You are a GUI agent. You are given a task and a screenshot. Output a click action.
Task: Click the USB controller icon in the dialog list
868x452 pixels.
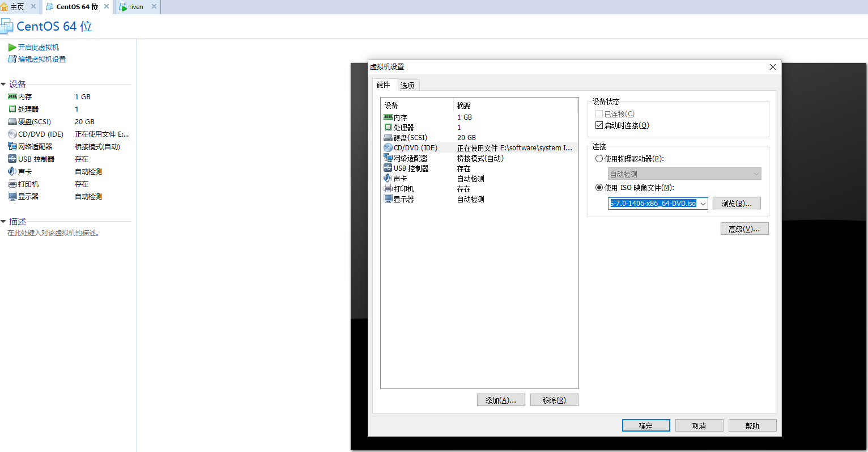pos(388,168)
